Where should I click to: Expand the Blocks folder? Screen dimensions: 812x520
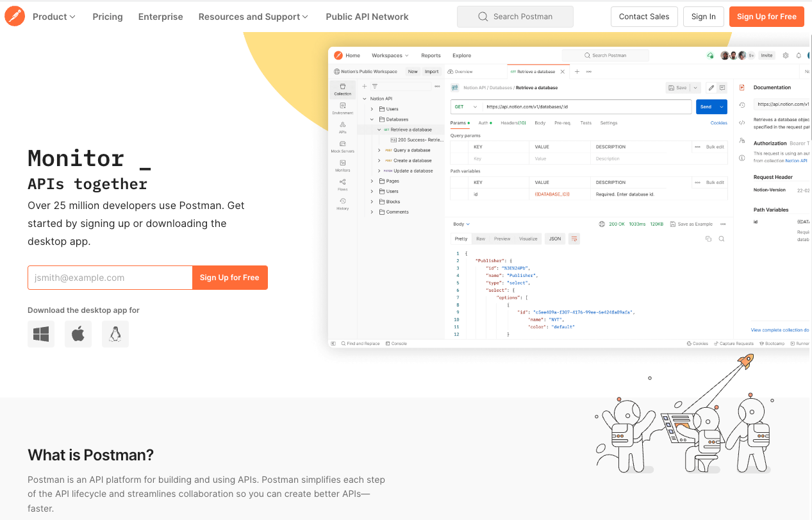(372, 202)
